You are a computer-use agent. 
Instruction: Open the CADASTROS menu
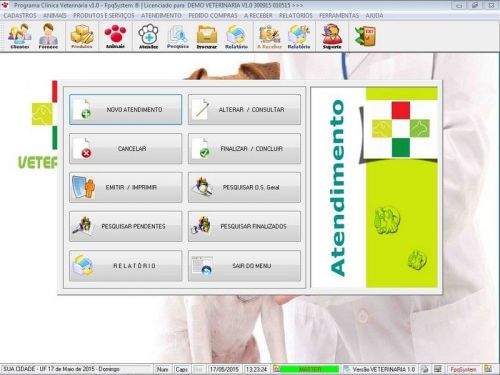pyautogui.click(x=20, y=16)
